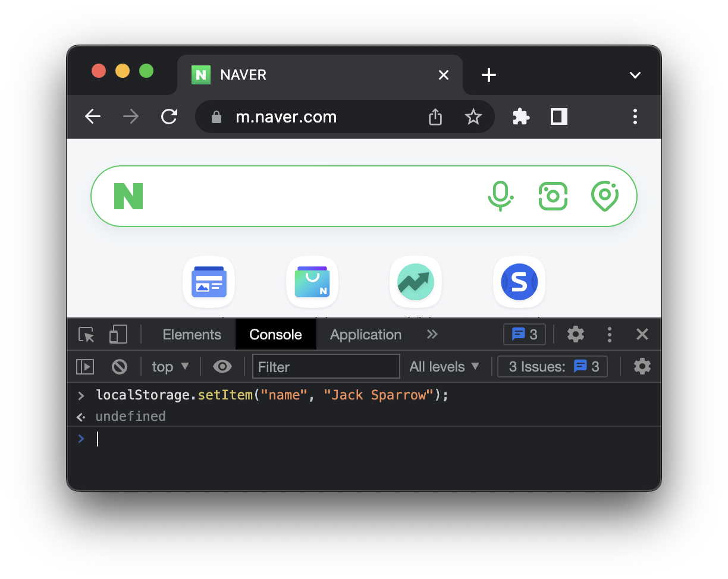Image resolution: width=728 pixels, height=579 pixels.
Task: Open console settings gear
Action: (642, 367)
